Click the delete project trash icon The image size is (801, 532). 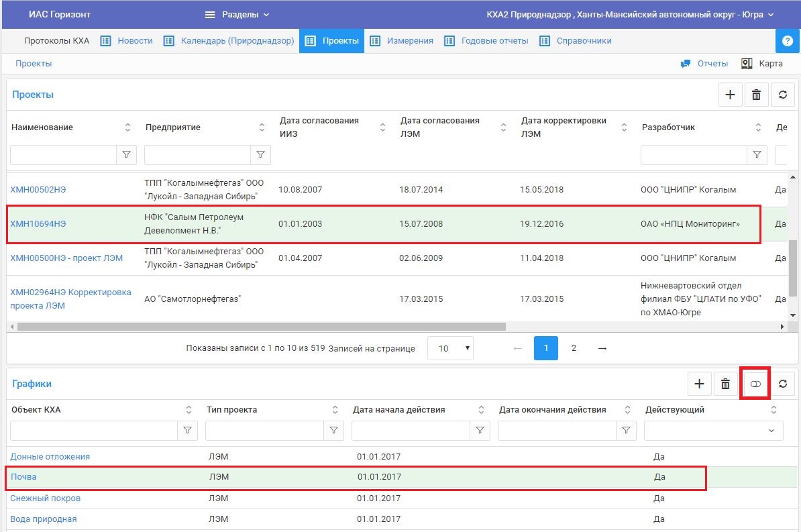[756, 95]
